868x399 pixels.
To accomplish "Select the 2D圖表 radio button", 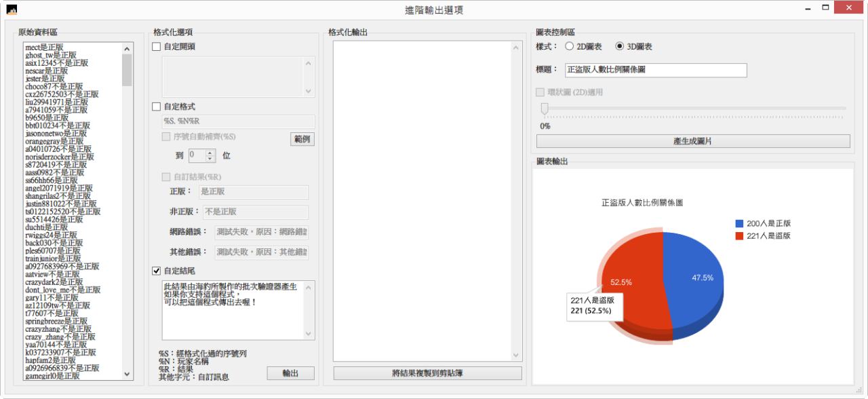I will 570,47.
